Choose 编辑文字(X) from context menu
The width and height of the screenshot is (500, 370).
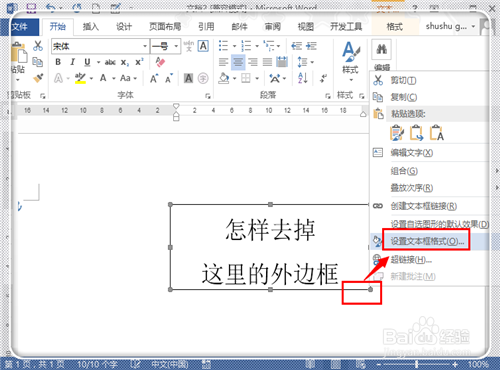click(412, 153)
